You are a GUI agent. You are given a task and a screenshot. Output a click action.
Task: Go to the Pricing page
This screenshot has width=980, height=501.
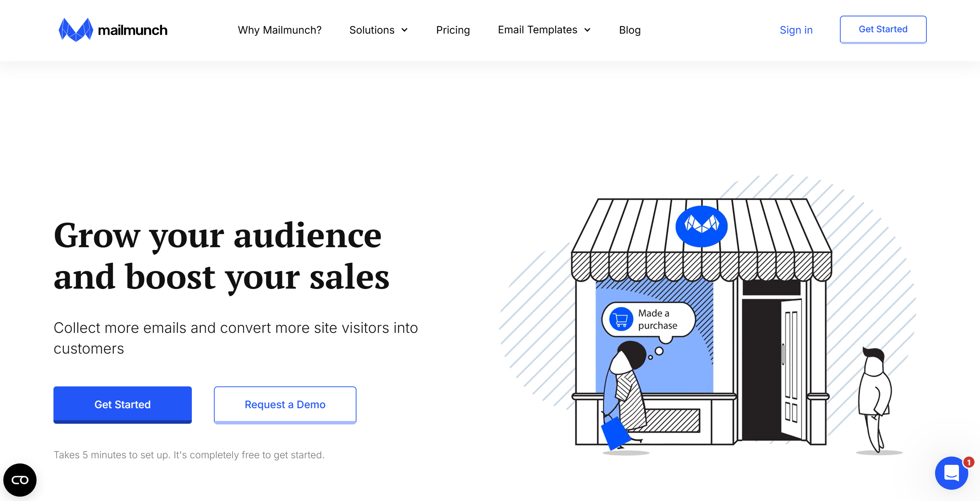coord(453,30)
